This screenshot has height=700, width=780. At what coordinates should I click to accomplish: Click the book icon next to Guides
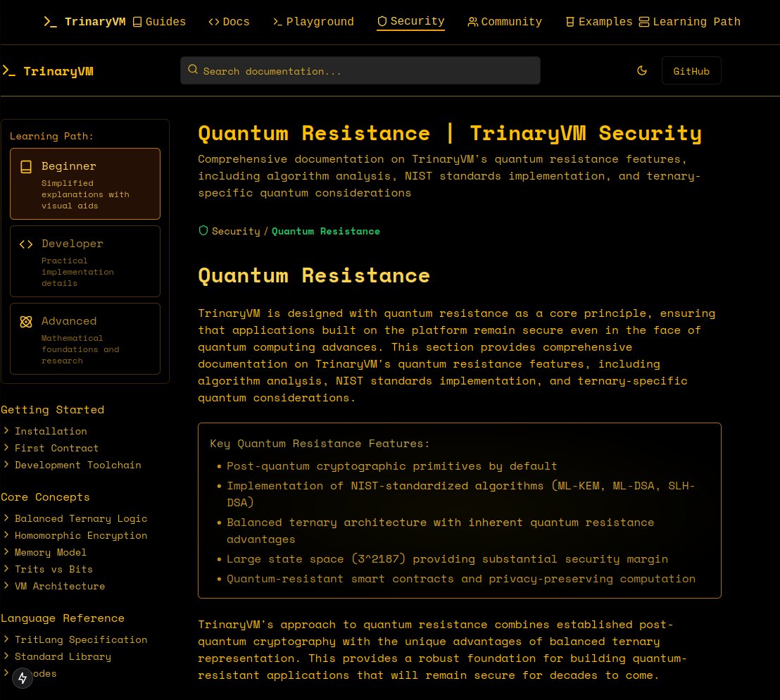click(137, 22)
